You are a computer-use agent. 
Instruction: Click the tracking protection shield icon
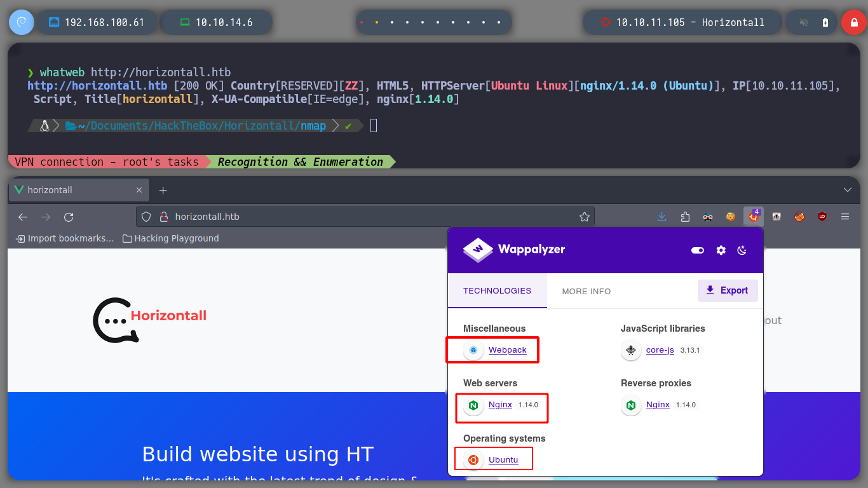(146, 217)
